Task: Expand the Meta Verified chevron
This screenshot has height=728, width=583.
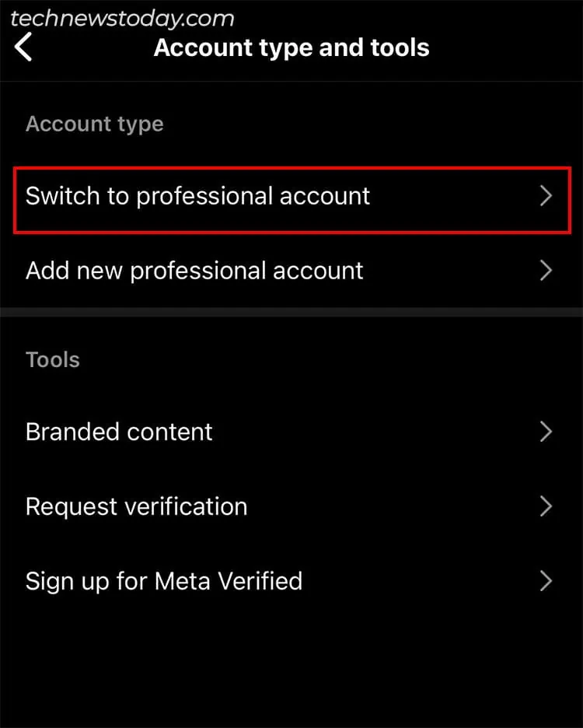Action: pyautogui.click(x=546, y=581)
